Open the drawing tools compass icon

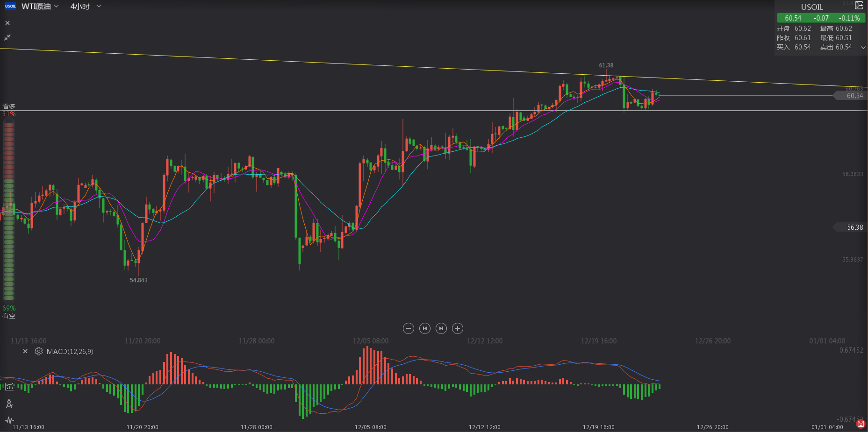coord(9,404)
